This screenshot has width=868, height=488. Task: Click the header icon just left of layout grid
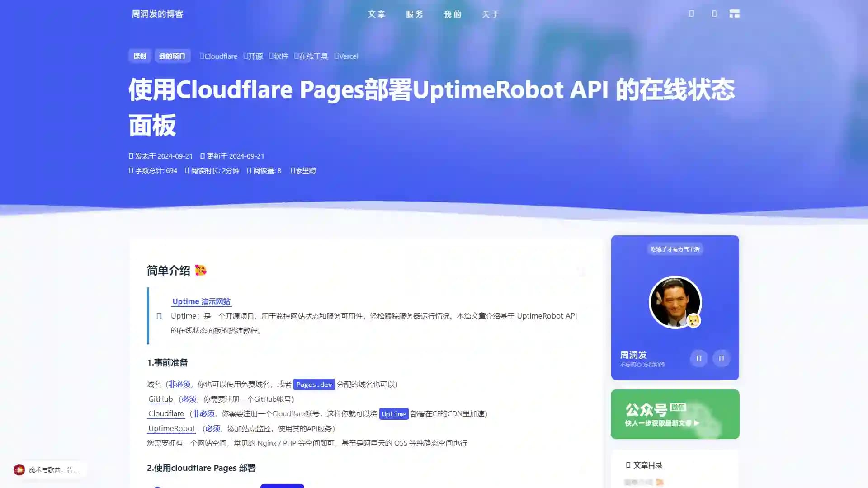point(714,14)
